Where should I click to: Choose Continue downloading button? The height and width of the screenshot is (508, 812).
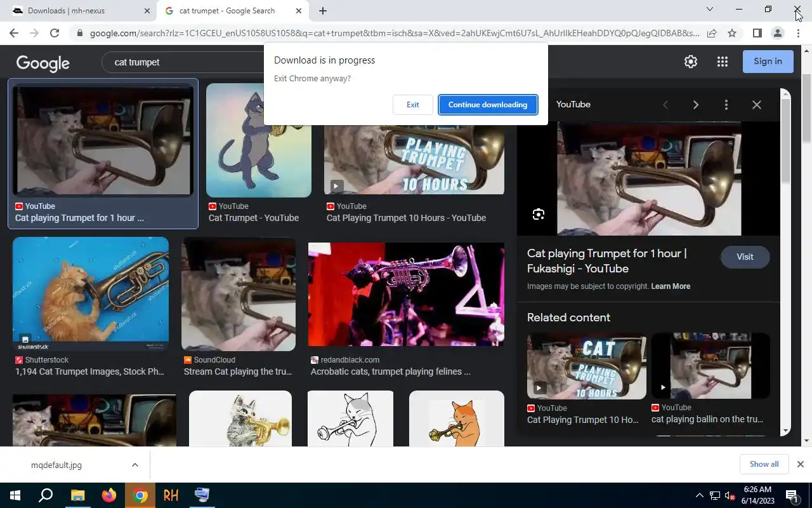coord(488,105)
